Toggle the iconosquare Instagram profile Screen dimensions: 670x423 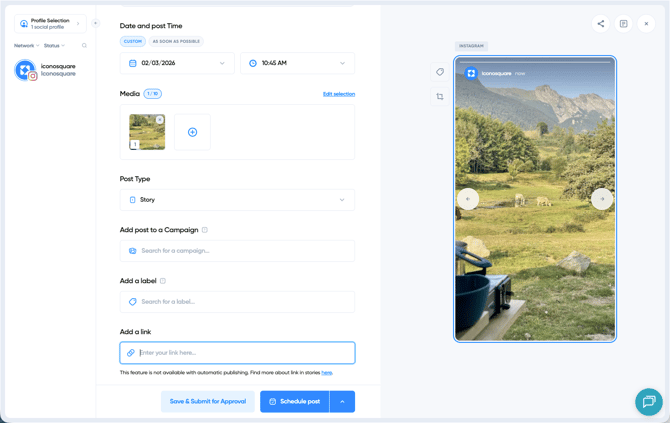[x=26, y=70]
